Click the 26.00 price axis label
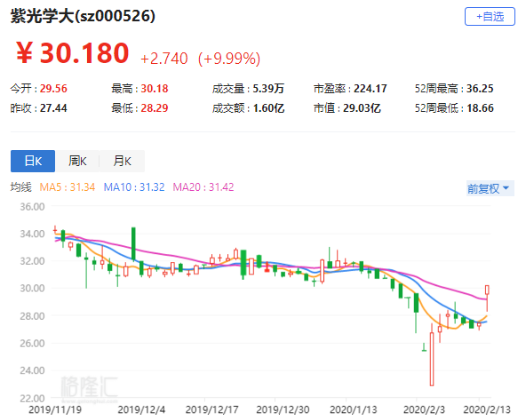Viewport: 526px width, 420px height. [x=32, y=344]
